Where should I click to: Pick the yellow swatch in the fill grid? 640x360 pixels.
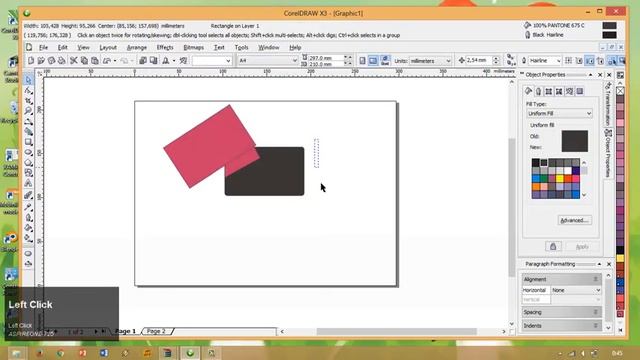click(560, 178)
